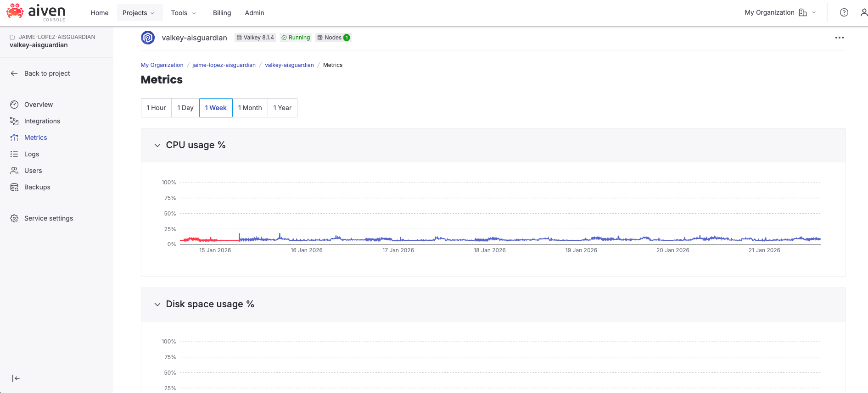Click Back to project link
868x393 pixels.
[47, 73]
